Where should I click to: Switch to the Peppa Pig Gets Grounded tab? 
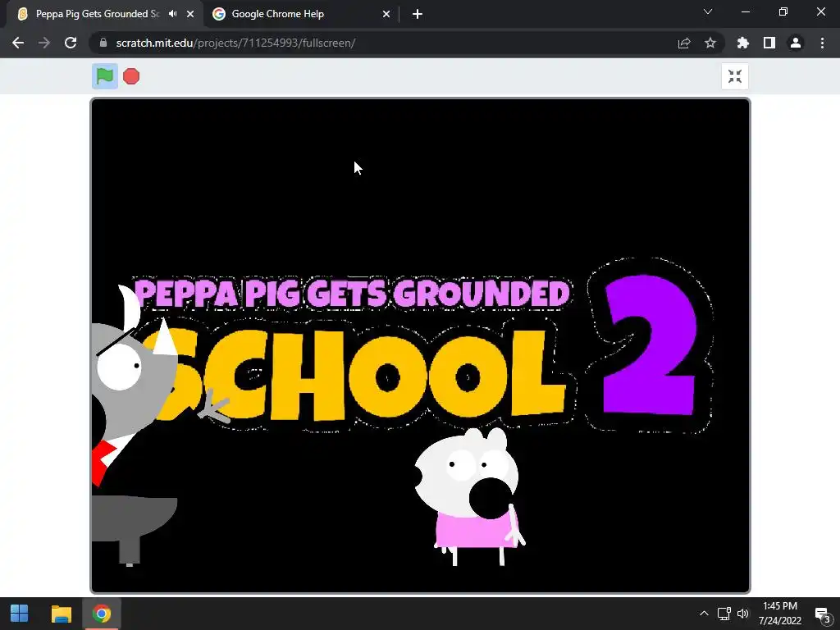click(97, 14)
